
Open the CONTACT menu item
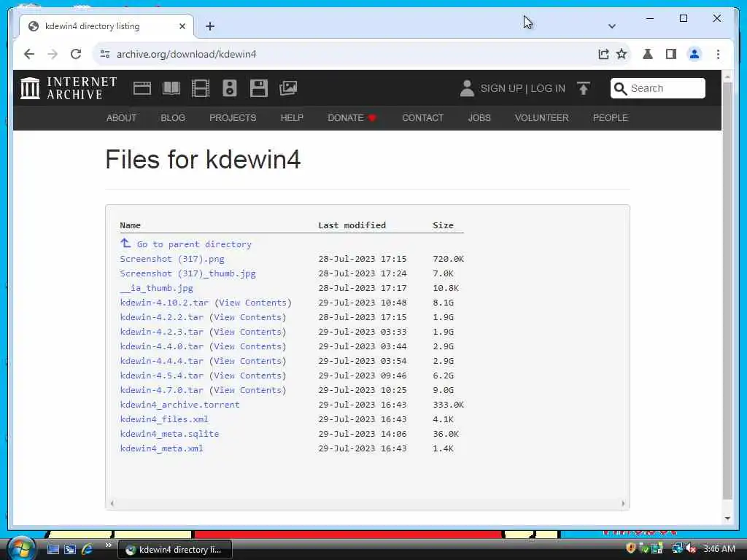(422, 117)
